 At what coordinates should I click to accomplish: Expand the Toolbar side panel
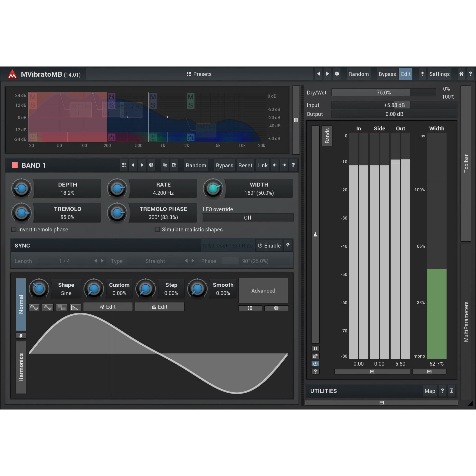pos(466,163)
